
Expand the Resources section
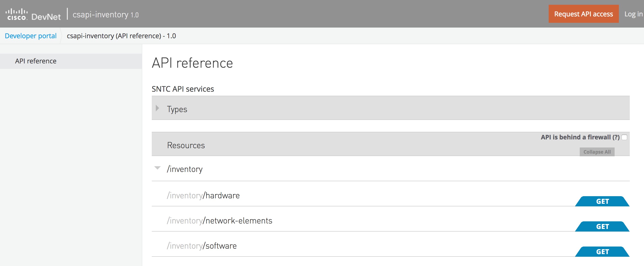point(186,145)
